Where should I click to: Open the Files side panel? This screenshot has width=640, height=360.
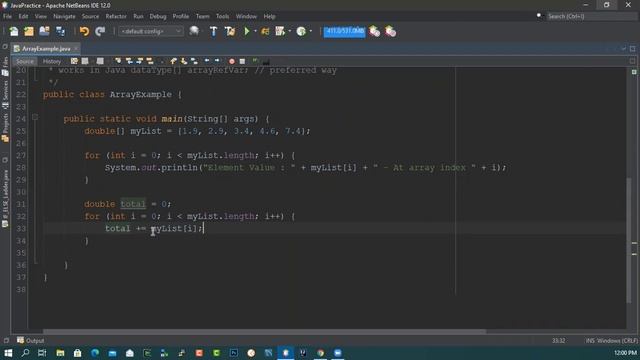(5, 67)
